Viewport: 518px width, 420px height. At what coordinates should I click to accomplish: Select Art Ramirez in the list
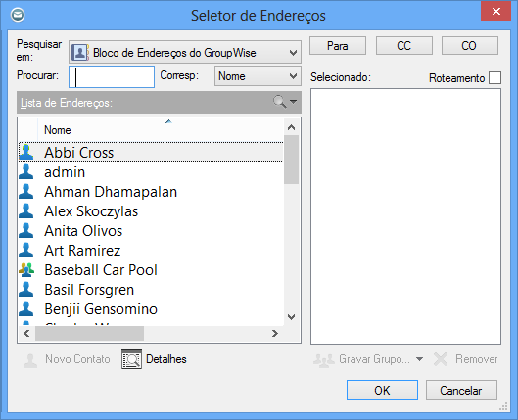(151, 251)
